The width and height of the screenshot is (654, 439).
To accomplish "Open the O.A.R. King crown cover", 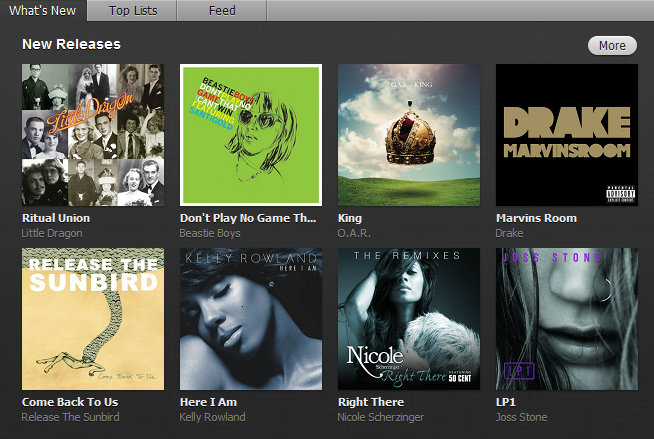I will [x=409, y=135].
